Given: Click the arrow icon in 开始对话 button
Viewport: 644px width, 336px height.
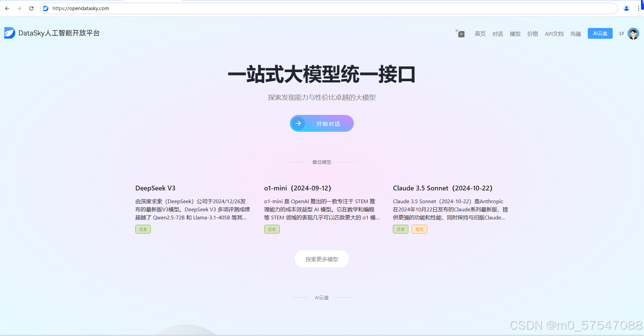Looking at the screenshot, I should click(x=298, y=123).
